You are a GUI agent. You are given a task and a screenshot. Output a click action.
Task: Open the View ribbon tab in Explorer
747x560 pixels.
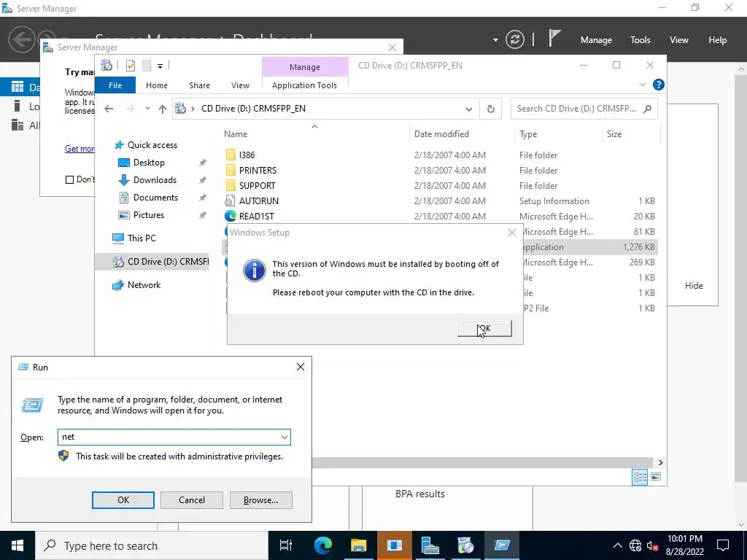pyautogui.click(x=240, y=85)
